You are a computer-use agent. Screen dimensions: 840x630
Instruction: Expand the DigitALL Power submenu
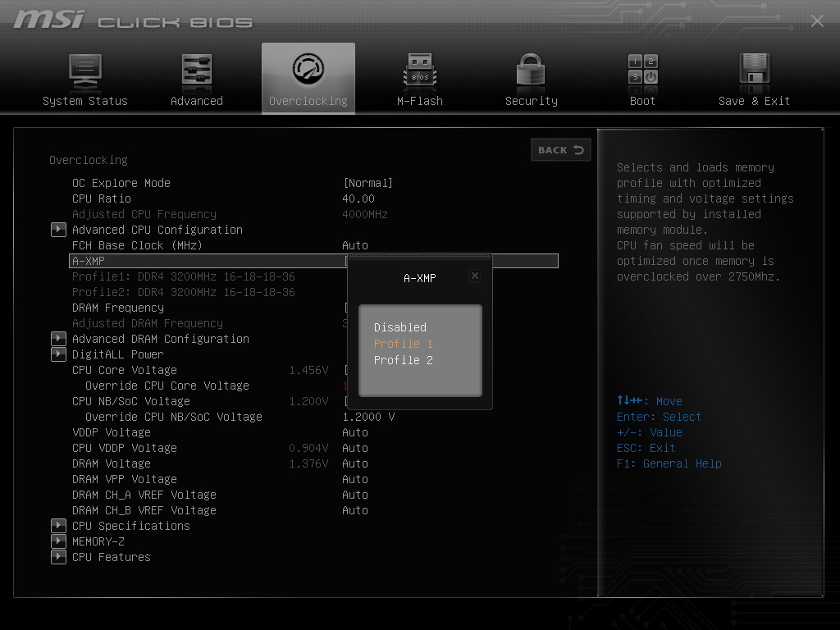(58, 354)
